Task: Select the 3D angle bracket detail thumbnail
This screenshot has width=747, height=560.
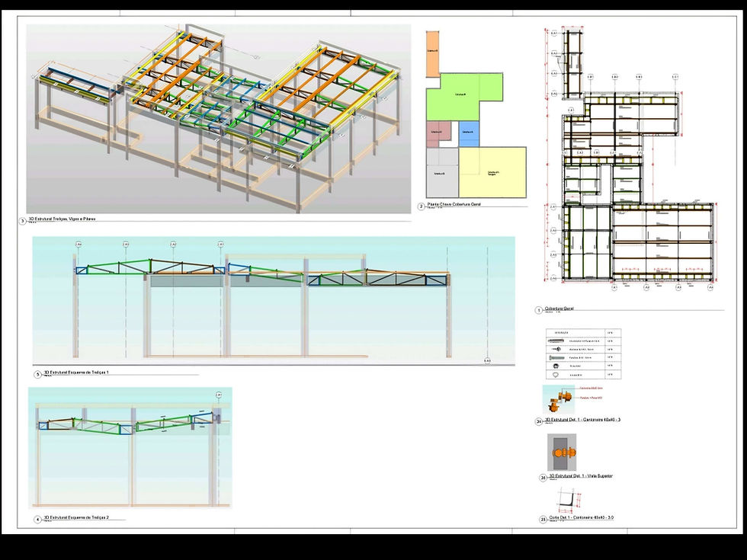Action: [x=558, y=399]
